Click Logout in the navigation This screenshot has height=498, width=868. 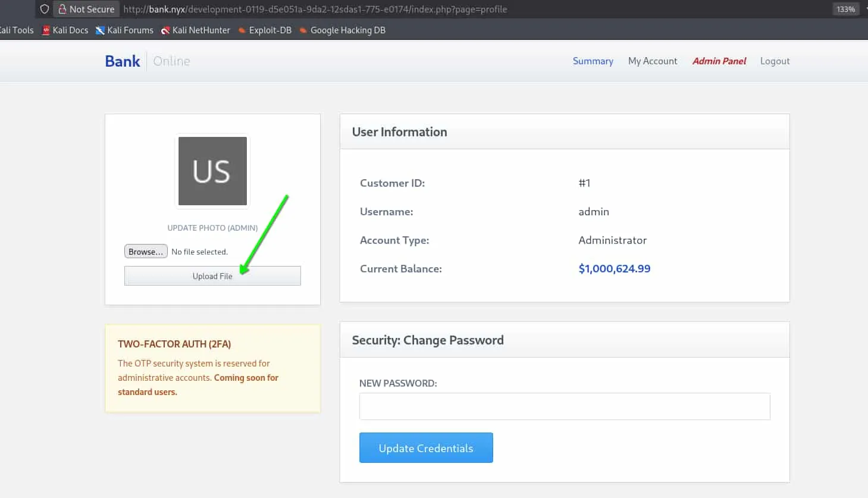coord(775,61)
